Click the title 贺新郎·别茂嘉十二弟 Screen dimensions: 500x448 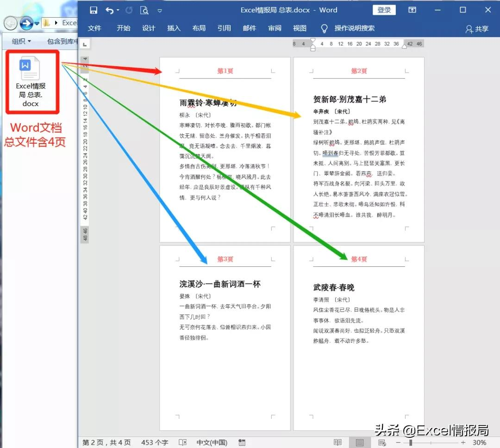tap(350, 99)
